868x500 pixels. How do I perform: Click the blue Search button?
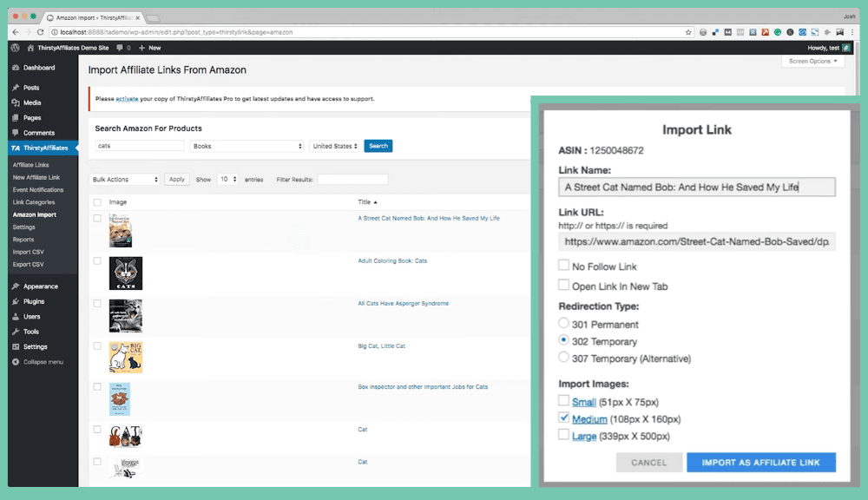pos(378,146)
